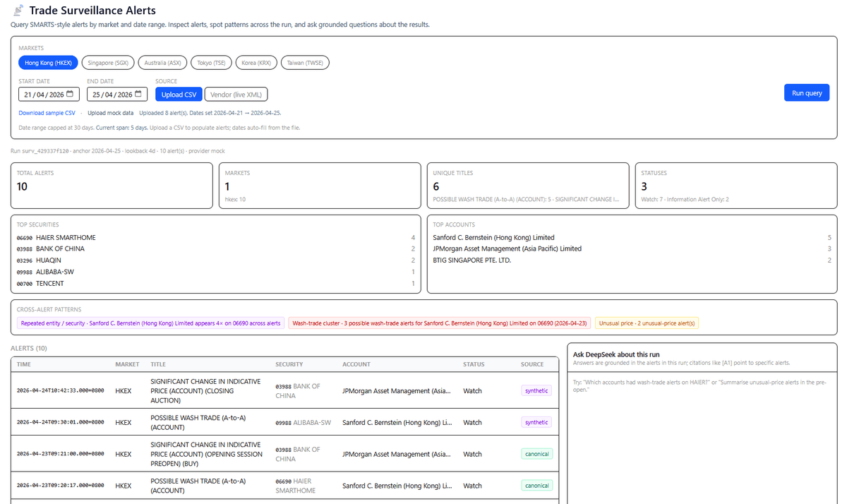Select 09988 ALIBABA-SW in Top Securities
Viewport: 847px width, 504px height.
click(x=216, y=272)
